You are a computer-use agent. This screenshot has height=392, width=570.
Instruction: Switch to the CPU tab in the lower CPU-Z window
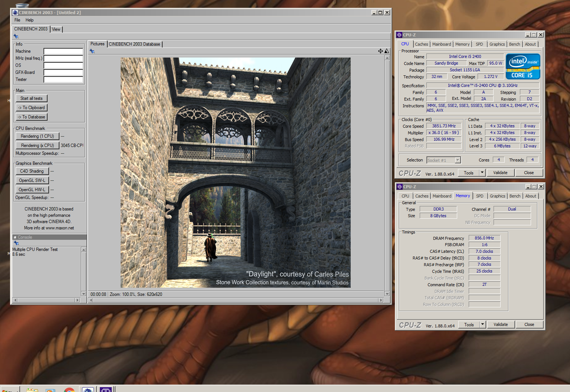406,196
